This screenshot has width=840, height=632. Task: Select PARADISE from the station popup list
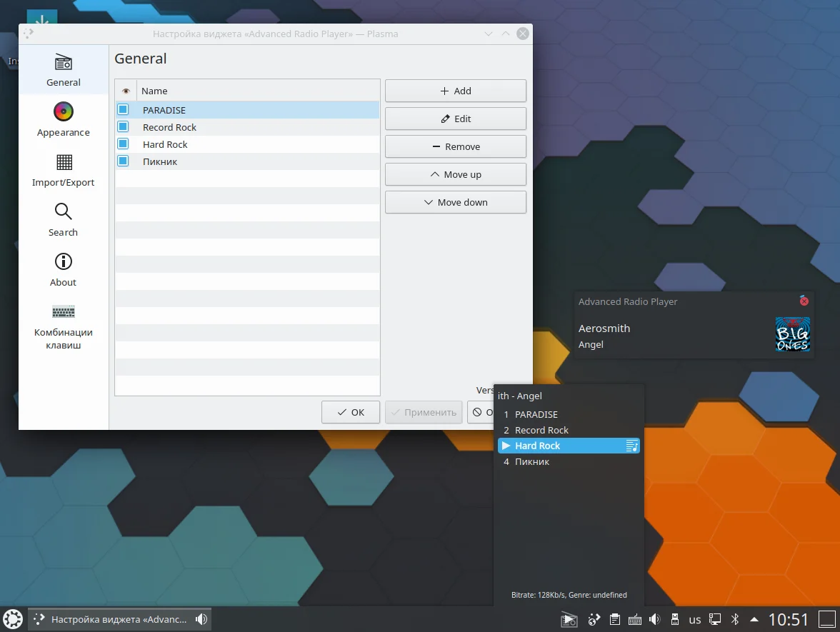point(536,414)
